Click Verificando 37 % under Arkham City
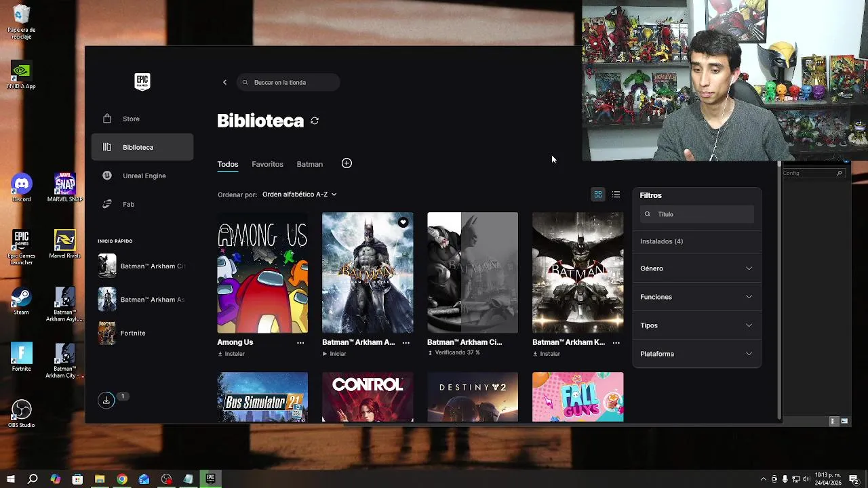This screenshot has width=868, height=488. coord(454,353)
